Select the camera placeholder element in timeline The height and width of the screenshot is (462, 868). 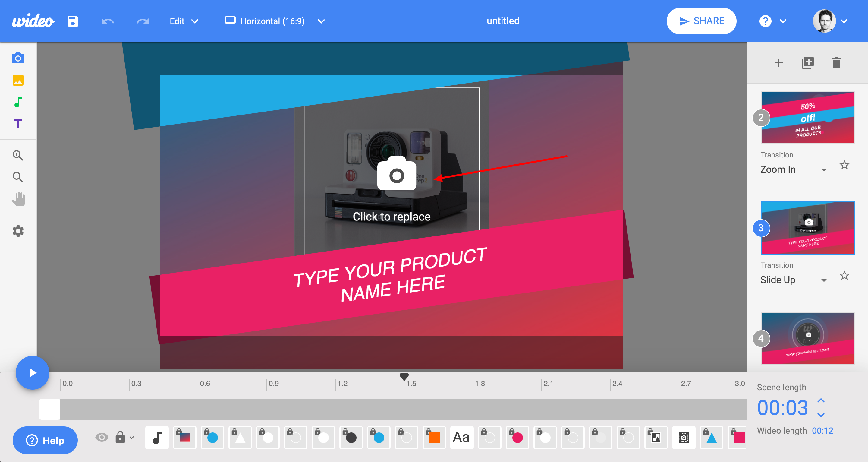tap(684, 437)
